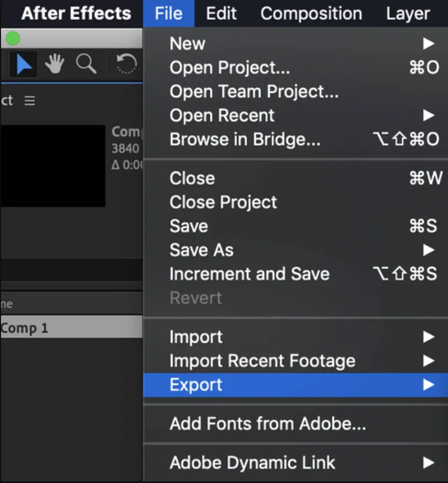The image size is (448, 483).
Task: Open the Edit menu
Action: (221, 13)
